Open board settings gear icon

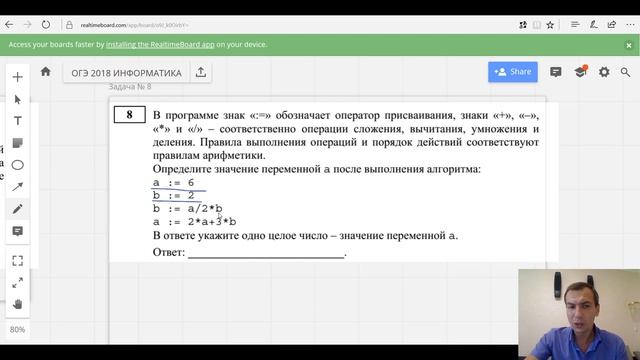point(604,72)
